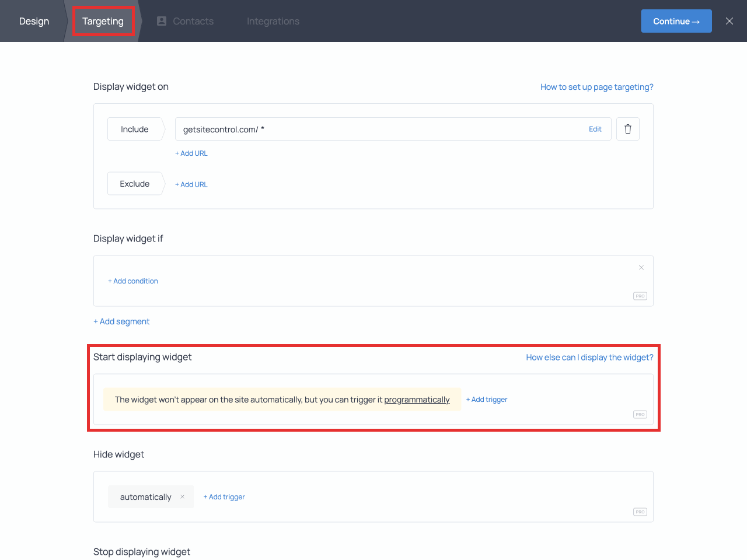Open the How to set up page targeting link

click(596, 86)
